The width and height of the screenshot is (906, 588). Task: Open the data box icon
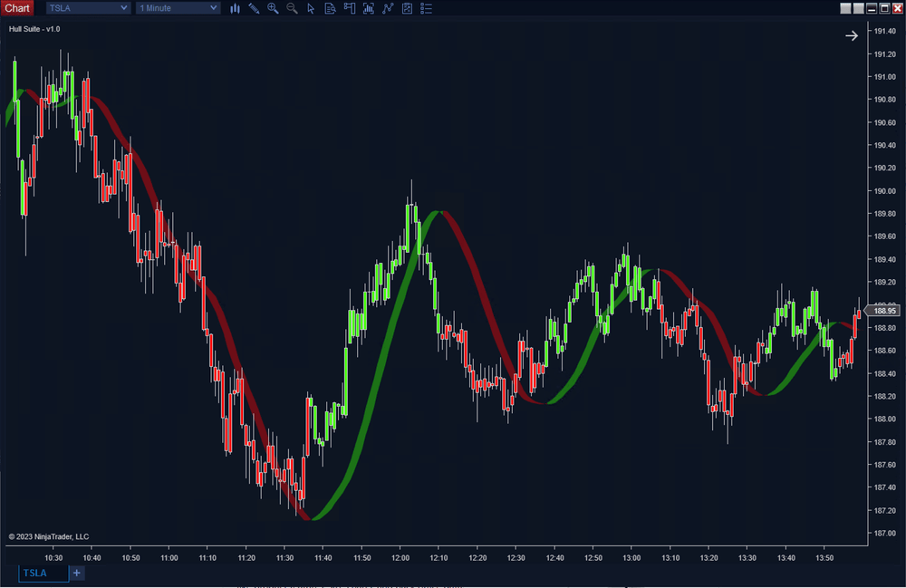[329, 8]
